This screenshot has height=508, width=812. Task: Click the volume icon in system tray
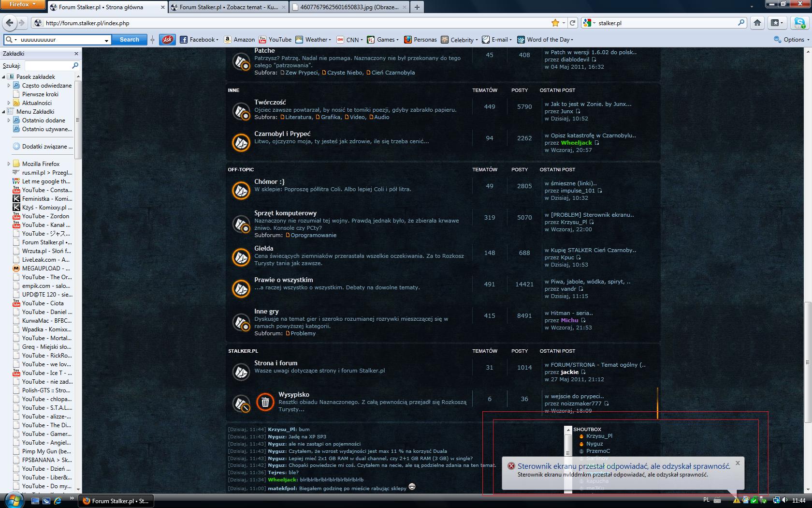click(784, 500)
